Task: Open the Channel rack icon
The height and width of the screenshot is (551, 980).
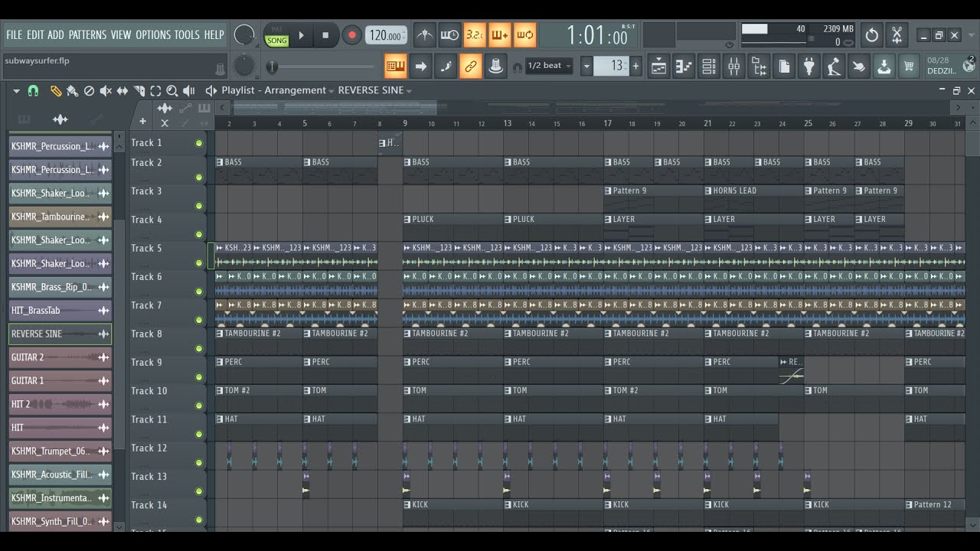Action: 709,67
